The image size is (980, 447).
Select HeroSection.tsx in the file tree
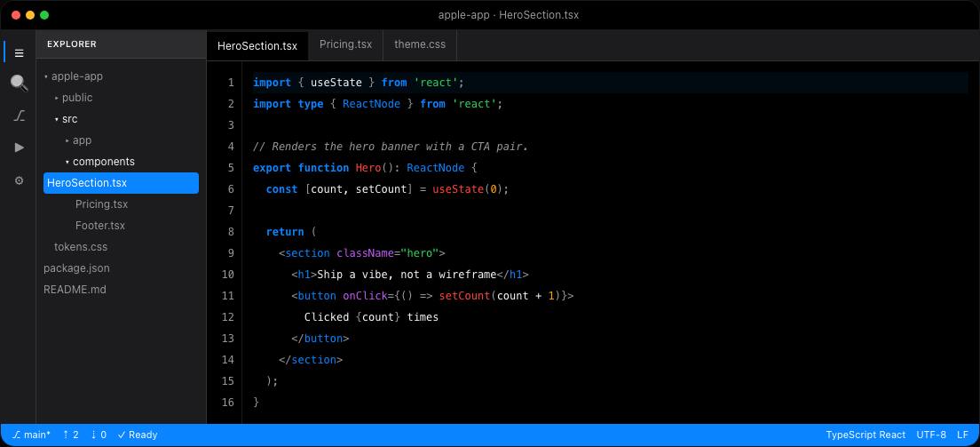tap(122, 183)
